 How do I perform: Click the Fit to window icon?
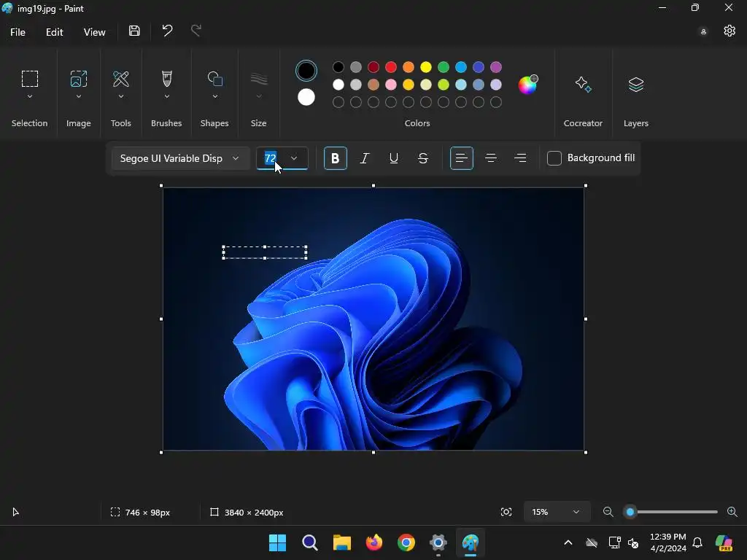point(506,512)
